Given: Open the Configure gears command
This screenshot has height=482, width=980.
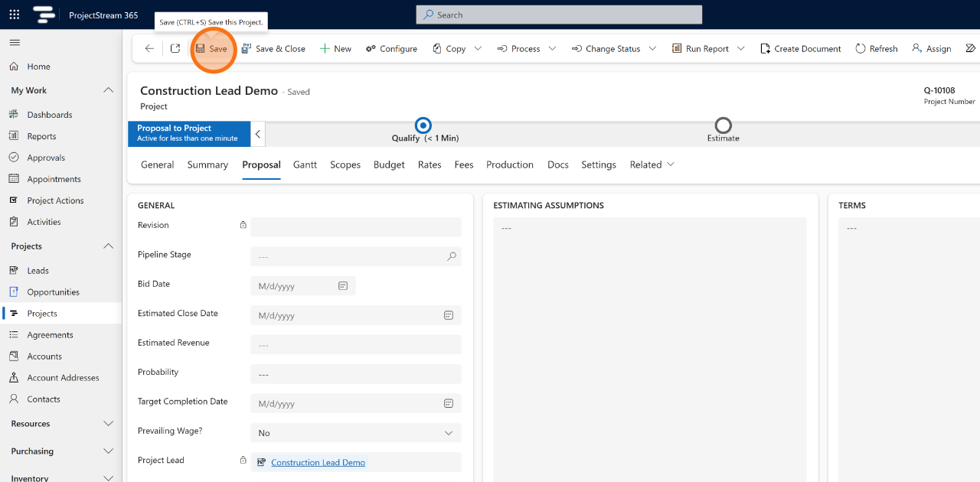Looking at the screenshot, I should click(x=391, y=48).
